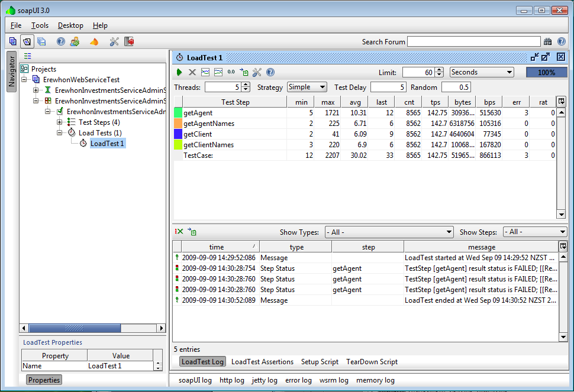Export statistics to a file
The width and height of the screenshot is (574, 392).
[x=244, y=72]
